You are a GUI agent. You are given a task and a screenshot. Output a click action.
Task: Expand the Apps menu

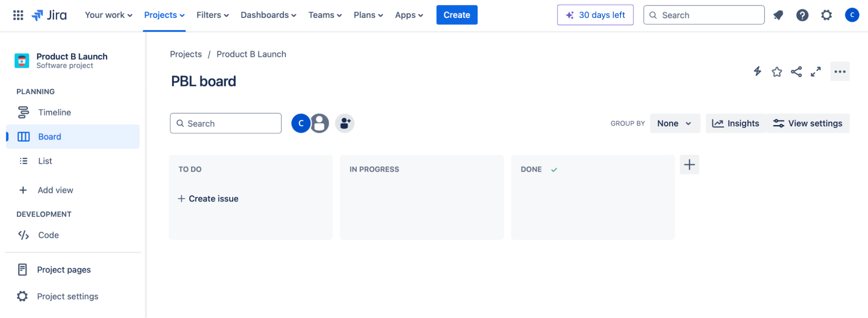click(x=408, y=15)
